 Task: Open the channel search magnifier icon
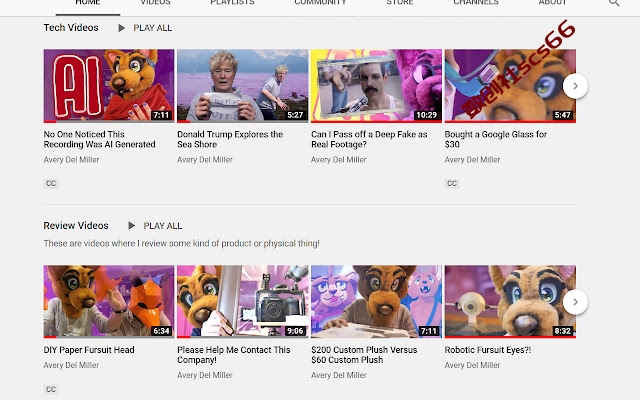[x=614, y=3]
